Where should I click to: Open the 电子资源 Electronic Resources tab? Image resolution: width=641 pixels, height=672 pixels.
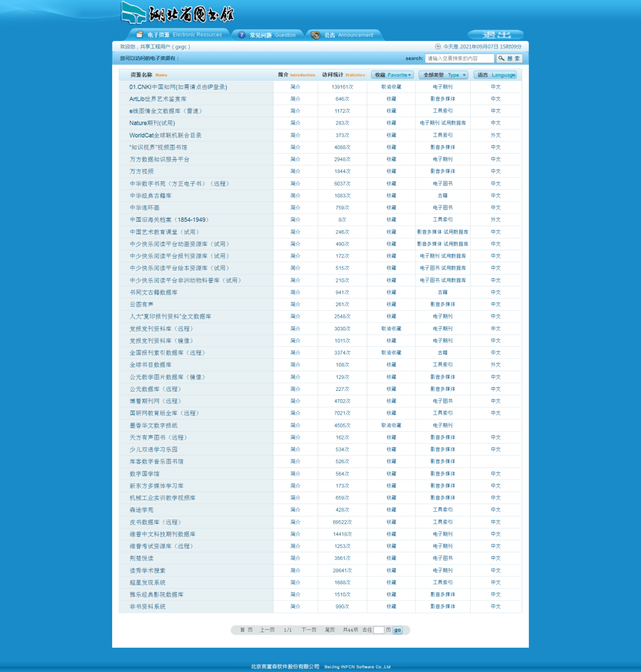click(179, 35)
